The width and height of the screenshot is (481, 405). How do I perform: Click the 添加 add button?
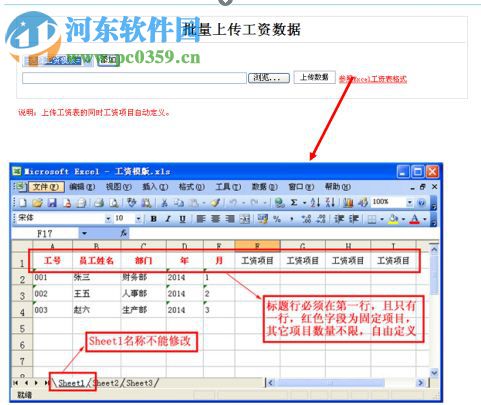[108, 60]
